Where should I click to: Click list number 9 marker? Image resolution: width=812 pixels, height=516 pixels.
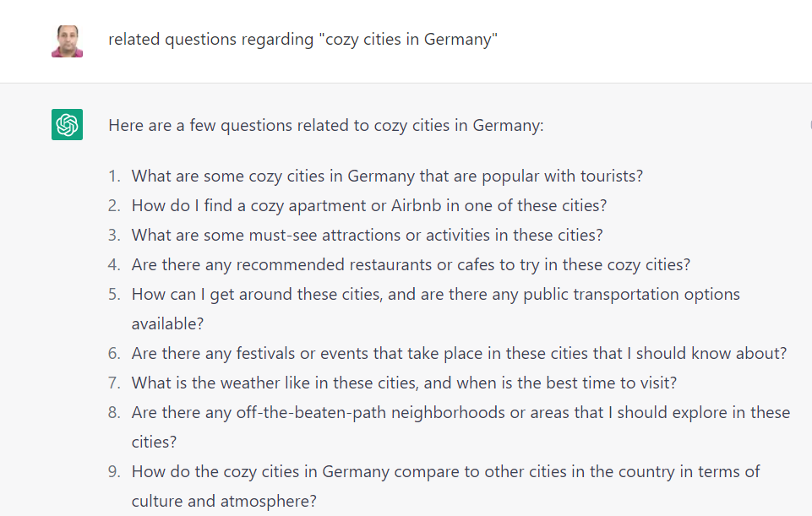[114, 471]
